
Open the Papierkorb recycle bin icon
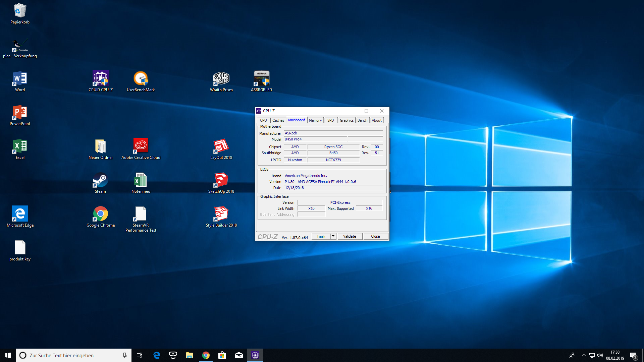click(20, 14)
